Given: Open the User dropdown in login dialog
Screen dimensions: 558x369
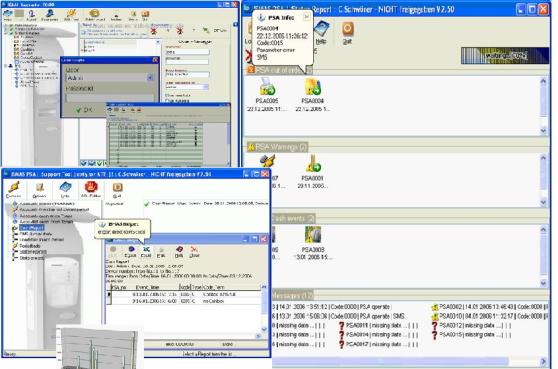Looking at the screenshot, I should pyautogui.click(x=150, y=78).
